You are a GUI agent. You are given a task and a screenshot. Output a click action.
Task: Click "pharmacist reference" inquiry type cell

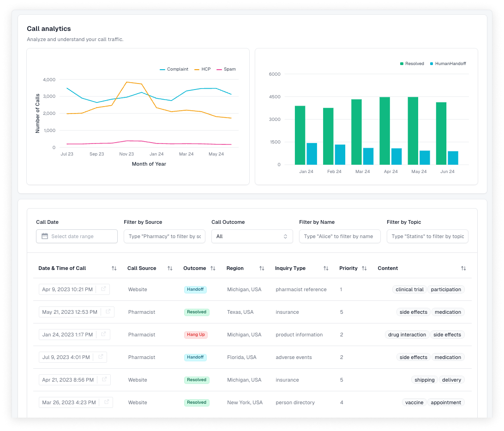point(301,289)
